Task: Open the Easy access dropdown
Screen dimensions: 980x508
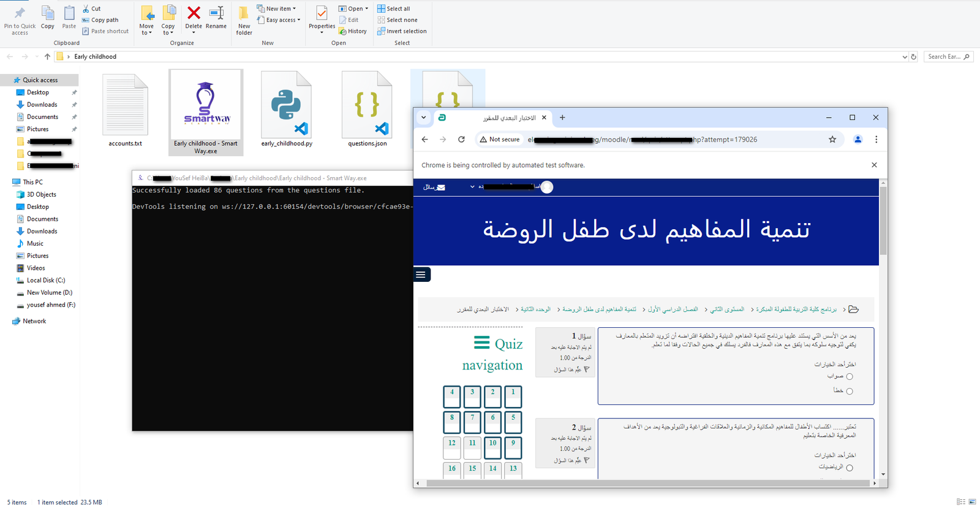Action: coord(280,20)
